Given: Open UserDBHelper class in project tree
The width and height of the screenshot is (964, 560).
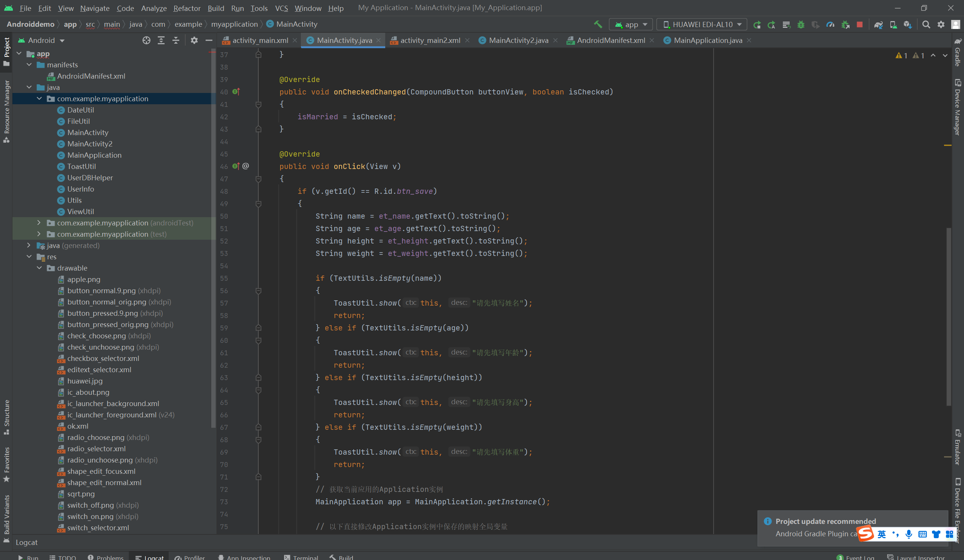Looking at the screenshot, I should [x=90, y=178].
